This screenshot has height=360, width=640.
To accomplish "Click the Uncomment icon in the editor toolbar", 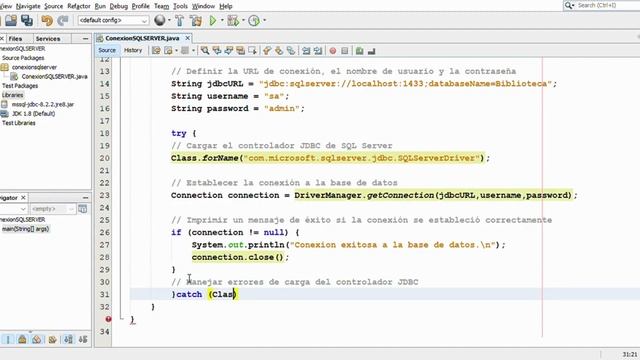I will point(371,51).
